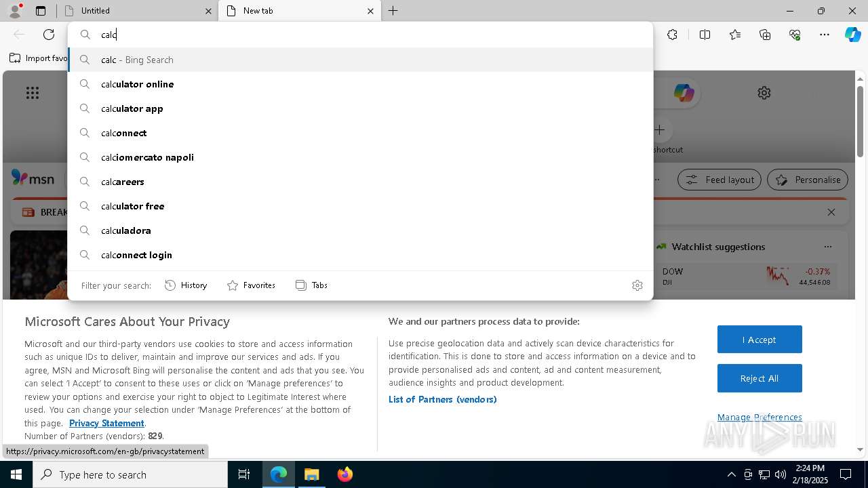This screenshot has width=868, height=488.
Task: Open Manage Preferences link
Action: click(759, 417)
